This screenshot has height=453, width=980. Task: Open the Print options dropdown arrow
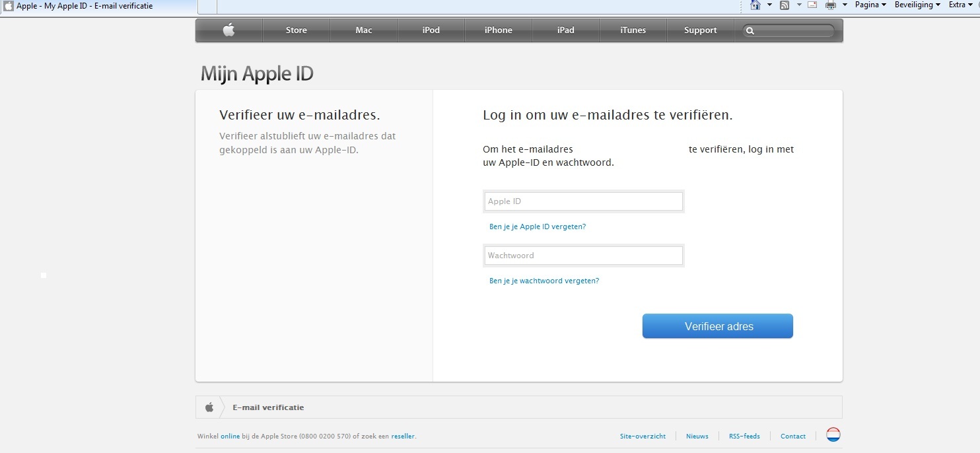[845, 5]
